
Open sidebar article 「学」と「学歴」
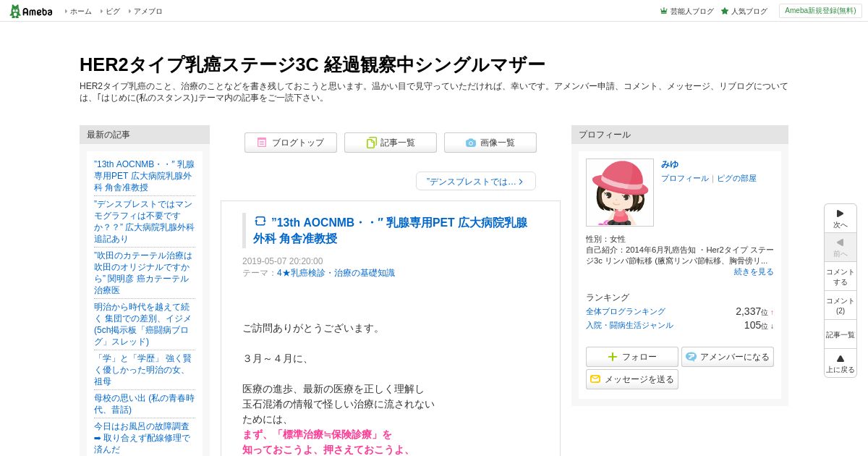click(x=144, y=370)
